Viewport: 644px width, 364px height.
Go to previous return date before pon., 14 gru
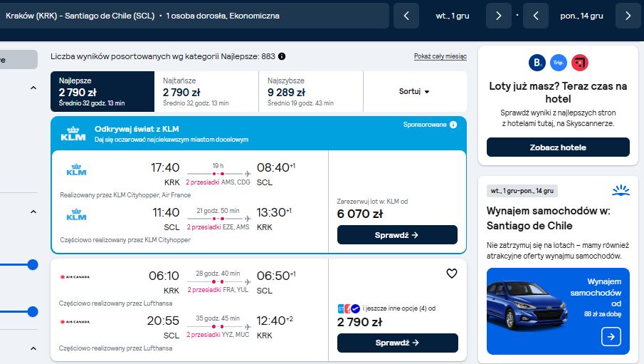click(x=536, y=16)
